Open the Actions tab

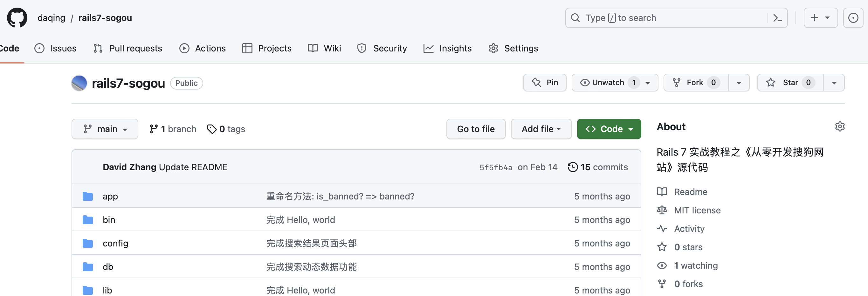click(x=203, y=49)
